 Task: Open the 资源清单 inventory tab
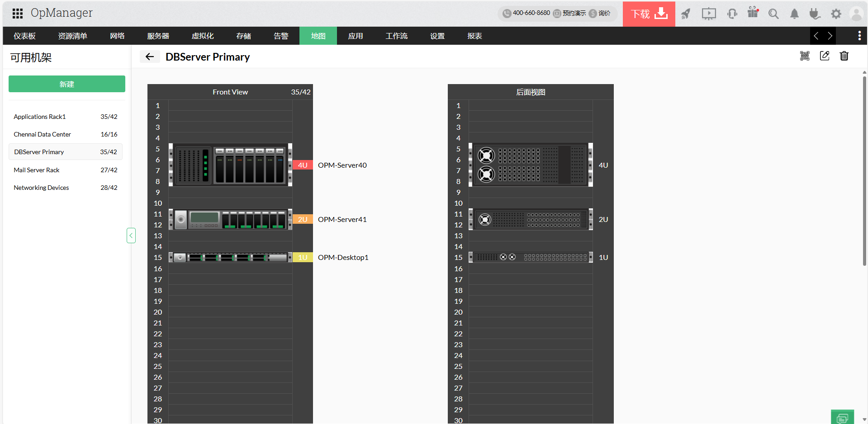coord(72,36)
